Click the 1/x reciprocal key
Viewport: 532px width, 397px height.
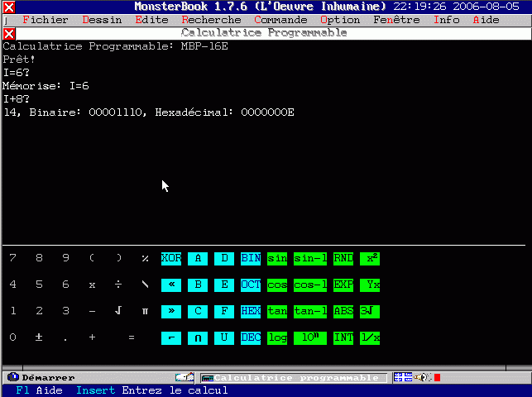click(370, 337)
